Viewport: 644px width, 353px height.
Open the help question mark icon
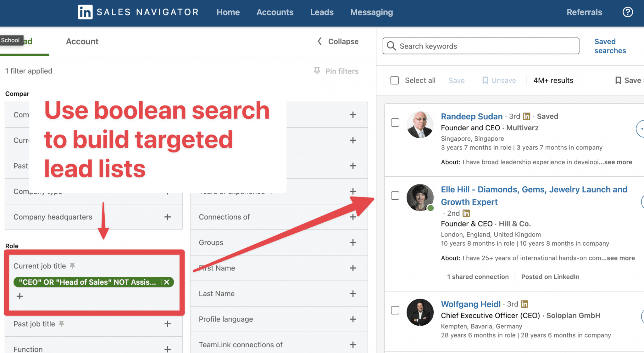627,12
